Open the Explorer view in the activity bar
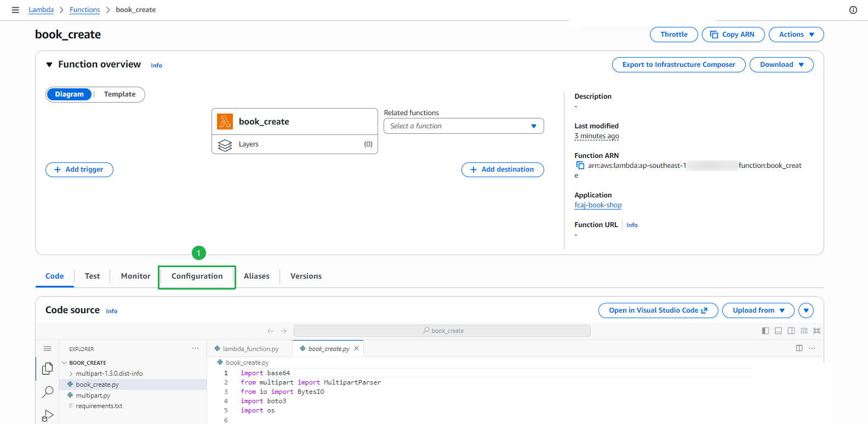This screenshot has width=868, height=424. point(48,369)
